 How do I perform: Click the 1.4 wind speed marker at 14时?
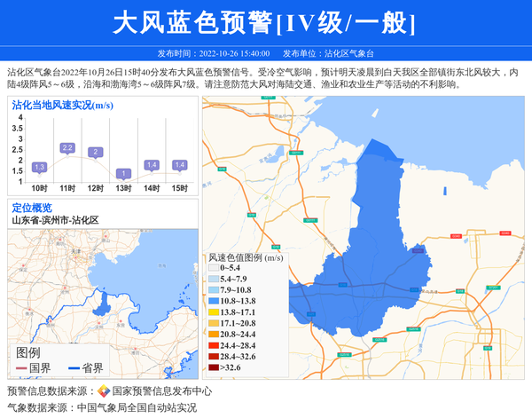(x=152, y=165)
